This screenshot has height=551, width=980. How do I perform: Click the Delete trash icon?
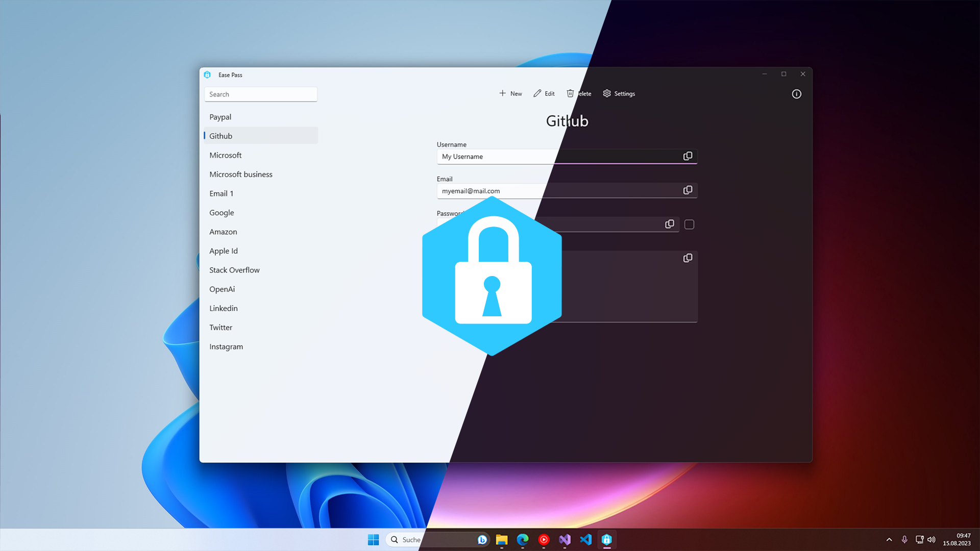click(571, 93)
